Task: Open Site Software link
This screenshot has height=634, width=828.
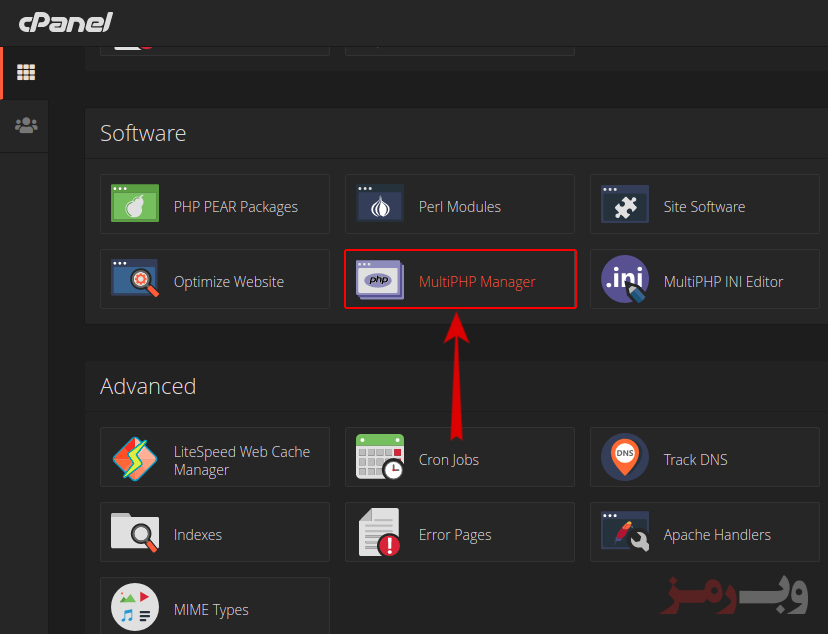Action: tap(704, 207)
